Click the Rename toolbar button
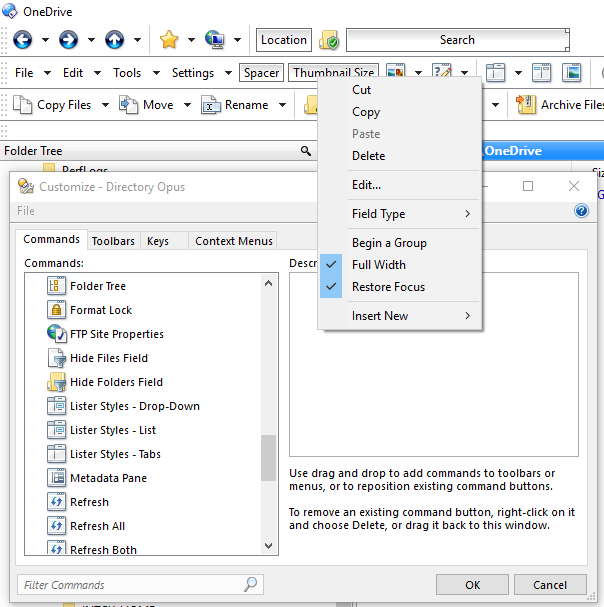The height and width of the screenshot is (607, 604). pos(235,105)
